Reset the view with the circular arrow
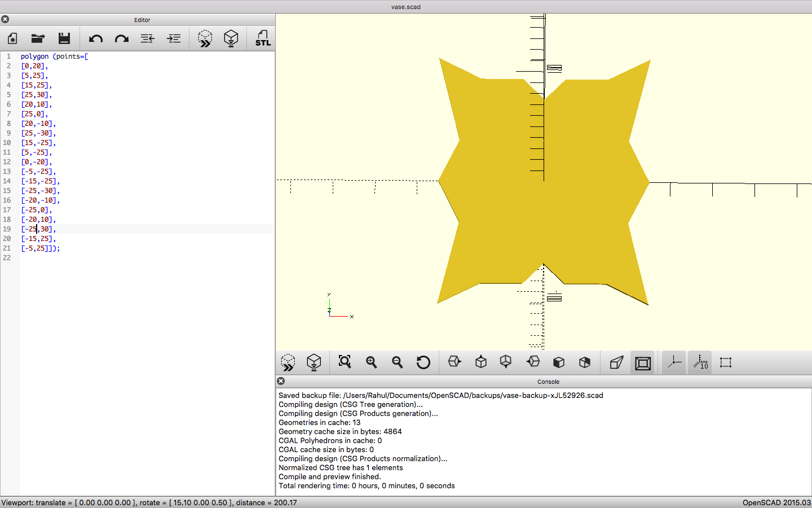 (x=423, y=362)
